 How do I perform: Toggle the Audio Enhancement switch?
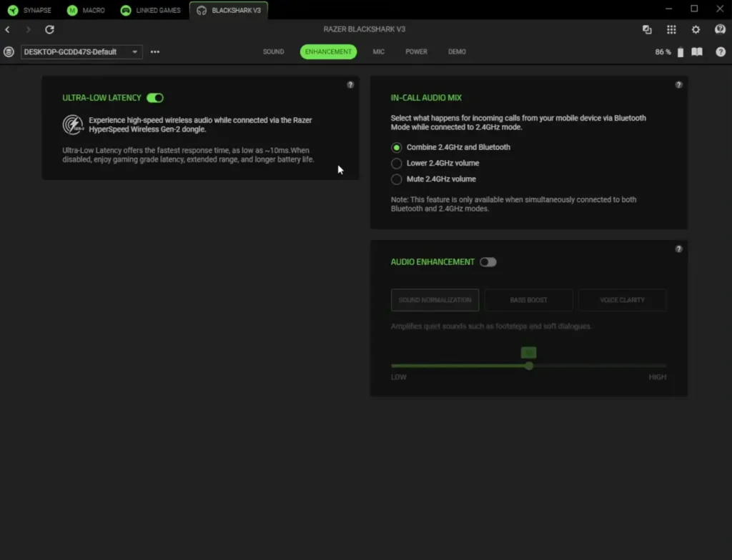488,262
